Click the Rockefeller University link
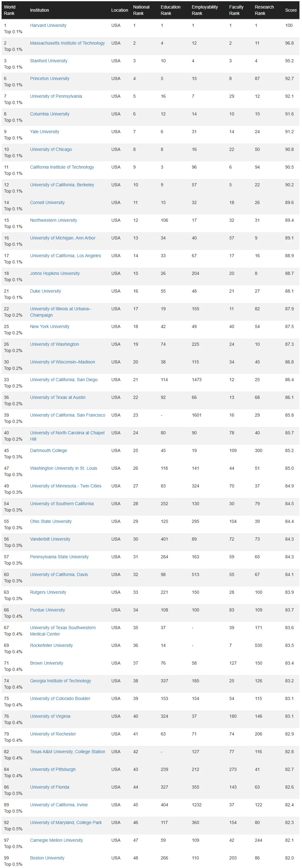The height and width of the screenshot is (868, 302). 51,645
